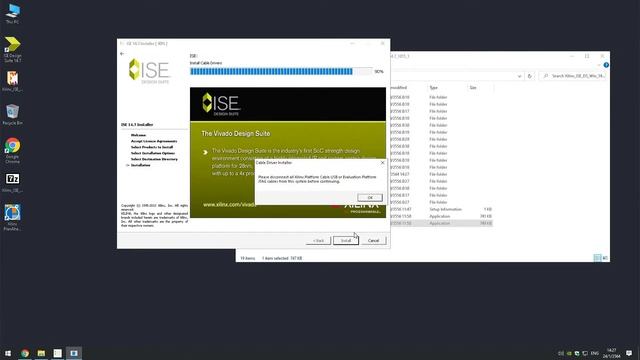The image size is (640, 360).
Task: Click the installer progress bar at 90%
Action: click(281, 71)
